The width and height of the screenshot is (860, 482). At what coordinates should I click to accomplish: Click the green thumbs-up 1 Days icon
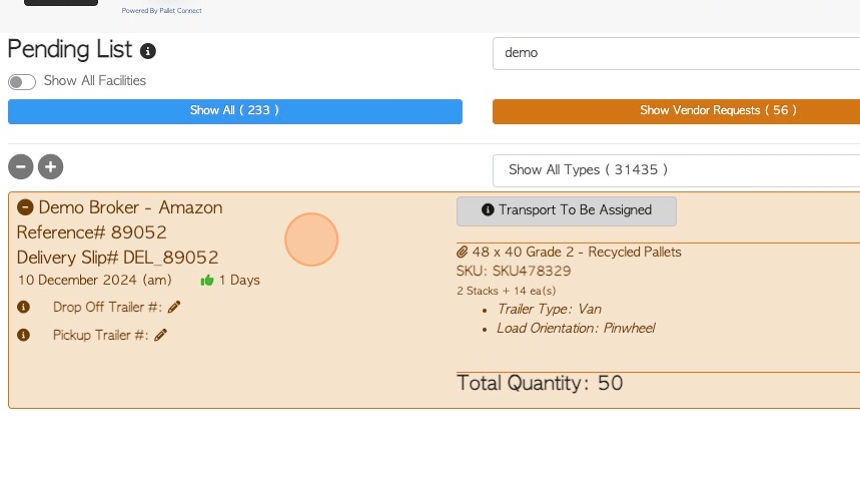point(207,280)
